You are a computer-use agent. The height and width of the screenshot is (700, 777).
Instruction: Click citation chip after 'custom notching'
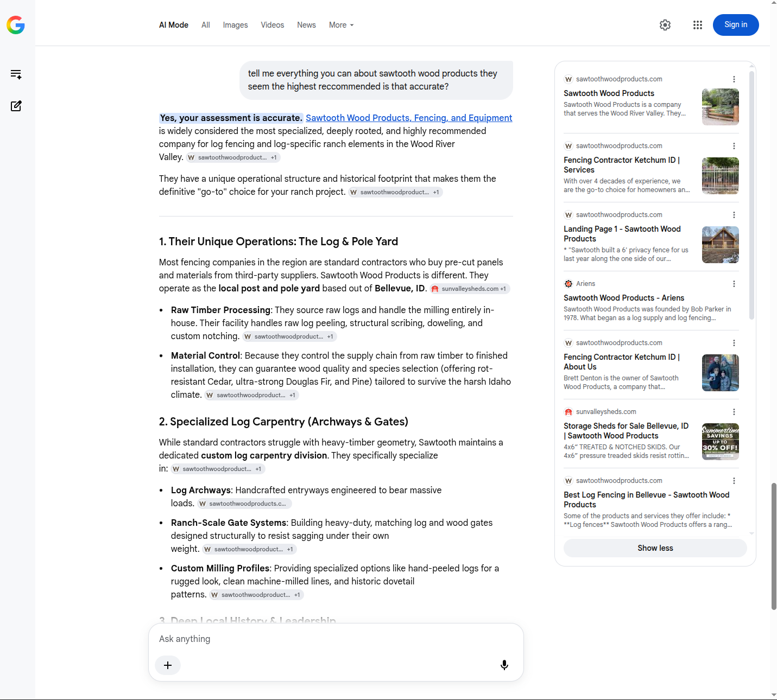click(x=289, y=336)
